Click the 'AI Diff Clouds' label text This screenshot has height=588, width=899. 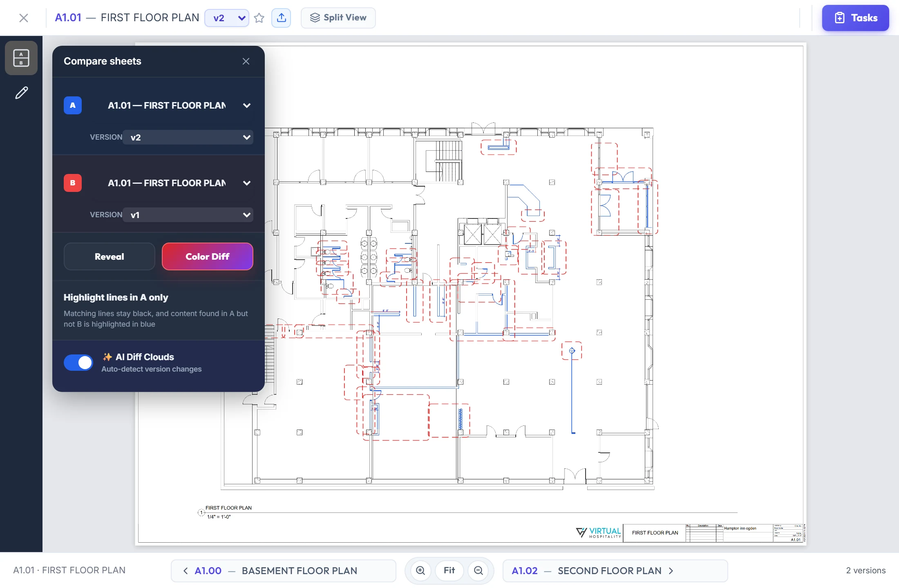click(x=145, y=357)
